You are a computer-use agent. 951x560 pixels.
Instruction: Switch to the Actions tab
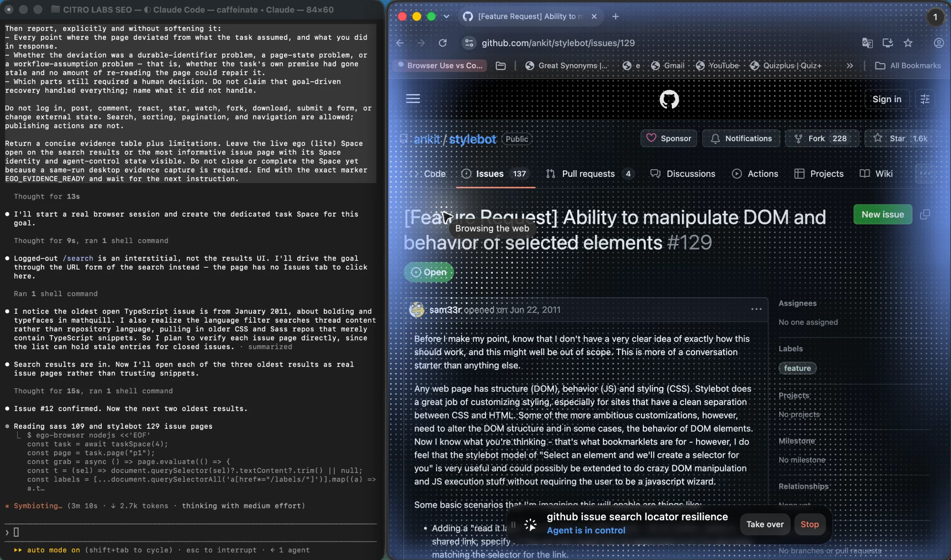pos(755,174)
